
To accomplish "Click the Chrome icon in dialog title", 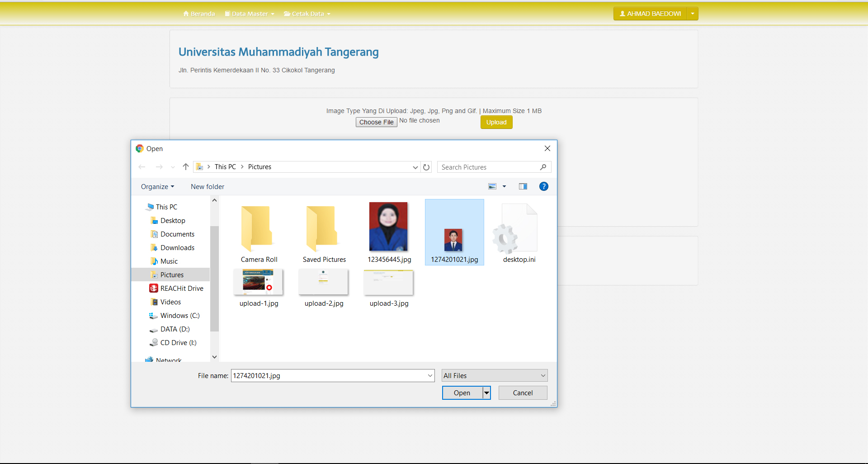I will [140, 148].
